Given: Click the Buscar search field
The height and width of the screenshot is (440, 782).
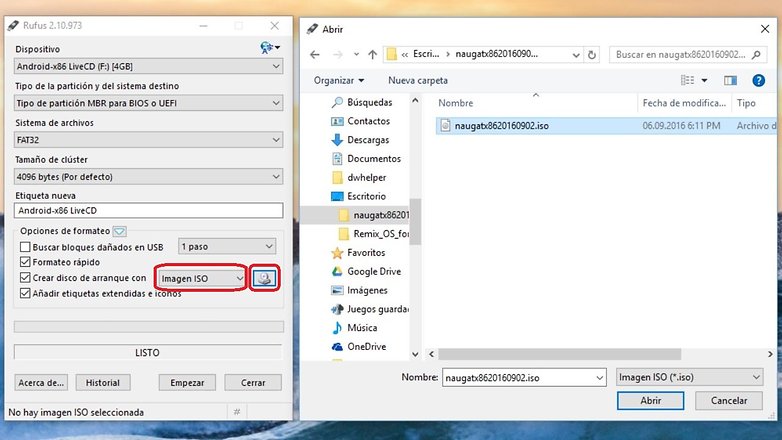Looking at the screenshot, I should click(x=688, y=54).
